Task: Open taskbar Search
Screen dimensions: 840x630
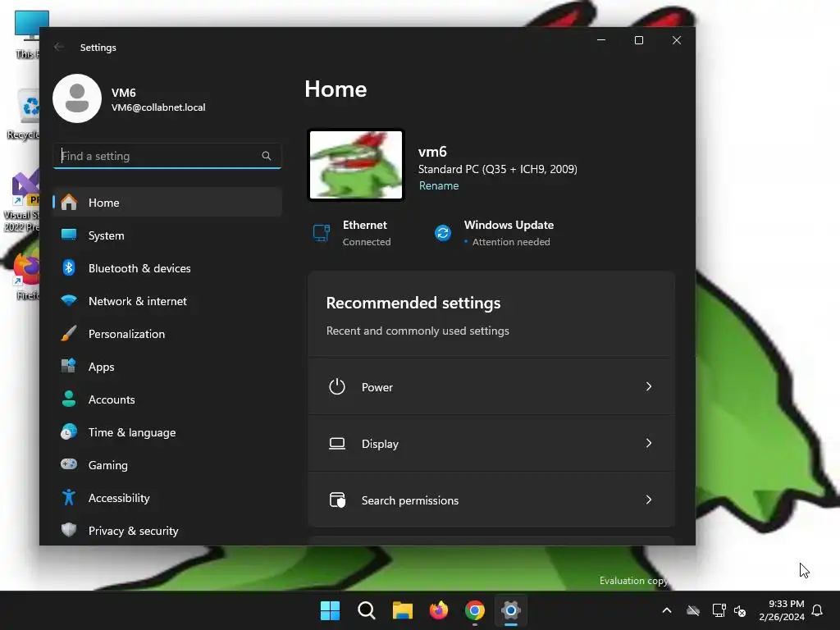Action: point(367,610)
